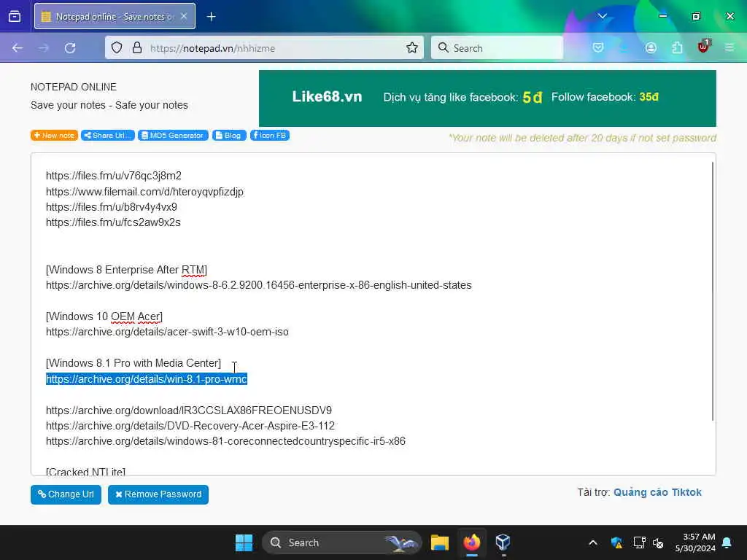
Task: Open a new browser tab
Action: pyautogui.click(x=211, y=17)
